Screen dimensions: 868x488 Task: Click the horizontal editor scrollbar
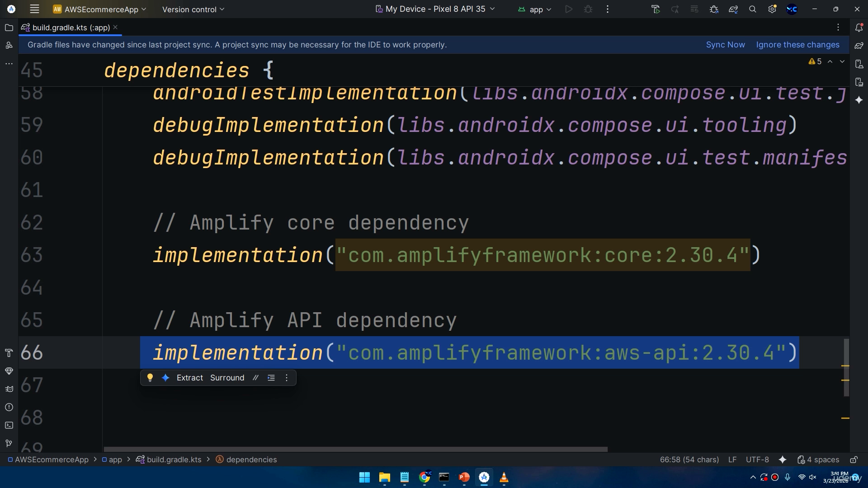tap(355, 449)
